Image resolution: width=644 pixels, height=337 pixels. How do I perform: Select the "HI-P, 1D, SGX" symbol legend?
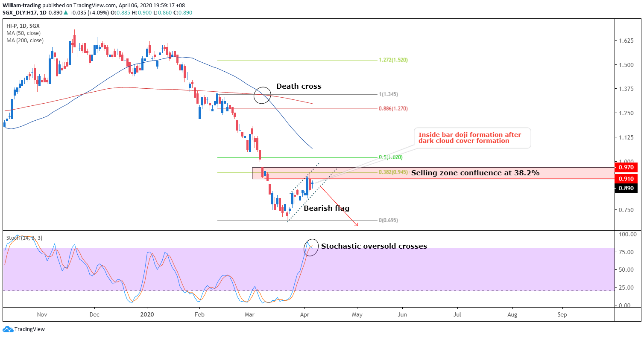(x=23, y=26)
